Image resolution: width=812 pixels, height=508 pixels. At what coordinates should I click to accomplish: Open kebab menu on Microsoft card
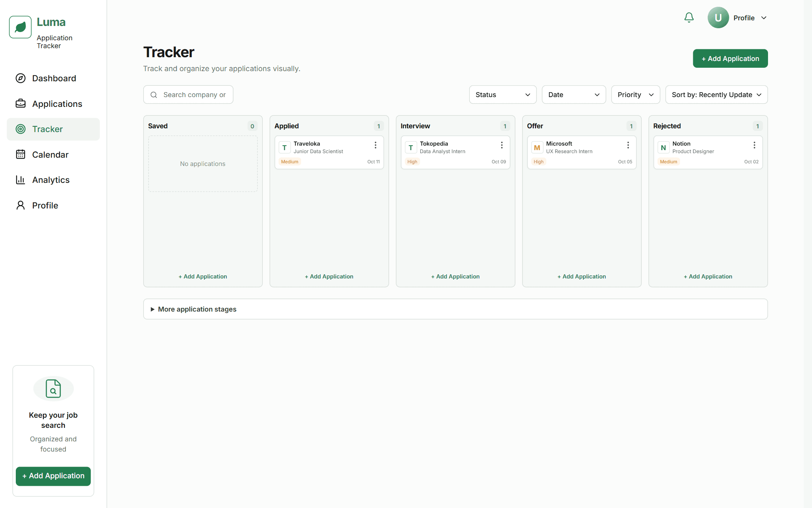point(628,145)
